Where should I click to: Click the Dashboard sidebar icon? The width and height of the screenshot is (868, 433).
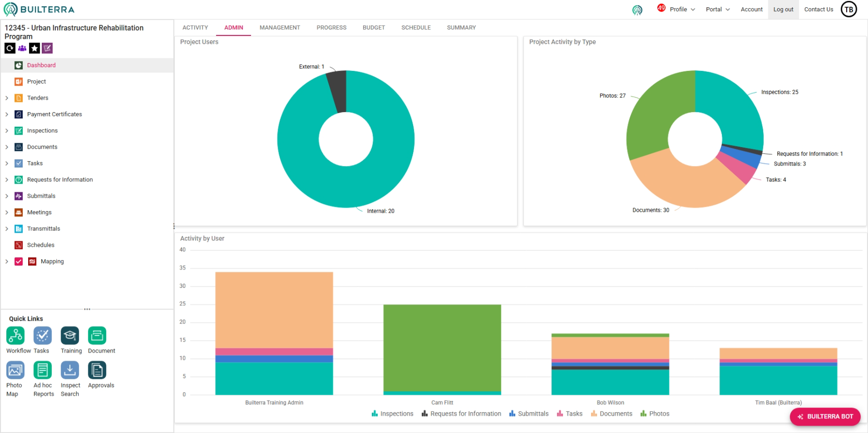pyautogui.click(x=18, y=65)
